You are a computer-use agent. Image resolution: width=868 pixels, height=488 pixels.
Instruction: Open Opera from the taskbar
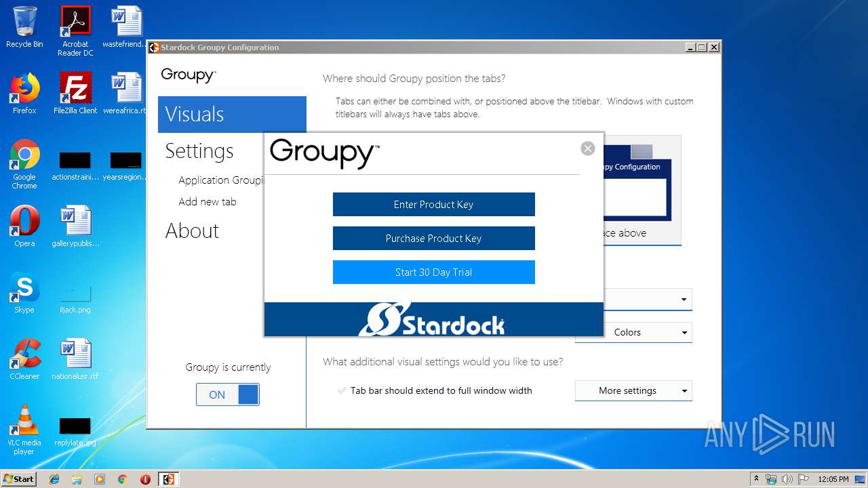point(145,479)
